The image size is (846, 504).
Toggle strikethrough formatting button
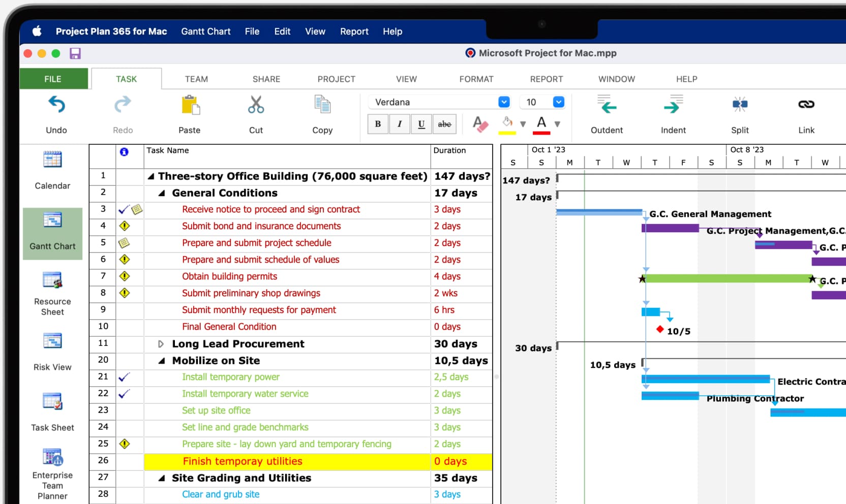click(444, 124)
